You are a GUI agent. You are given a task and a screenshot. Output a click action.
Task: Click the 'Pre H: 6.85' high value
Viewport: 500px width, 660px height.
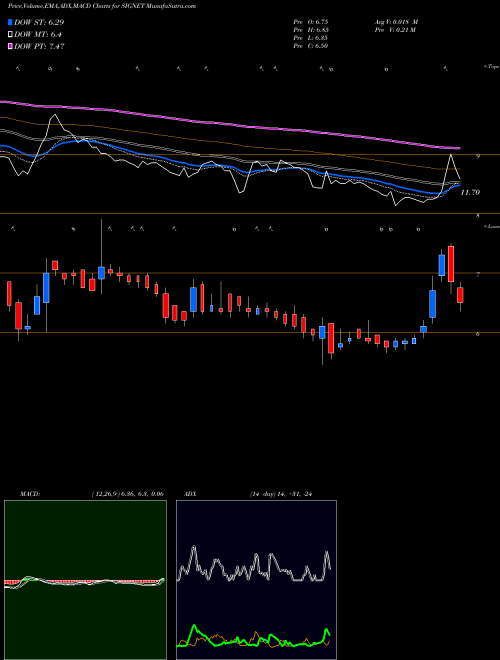(x=311, y=30)
